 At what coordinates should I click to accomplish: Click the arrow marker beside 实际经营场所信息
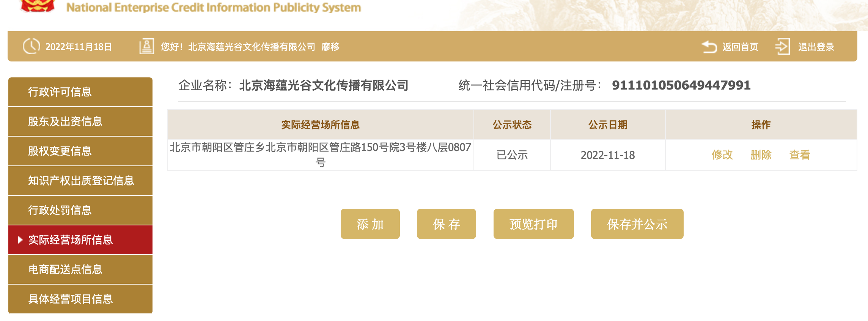[x=20, y=240]
